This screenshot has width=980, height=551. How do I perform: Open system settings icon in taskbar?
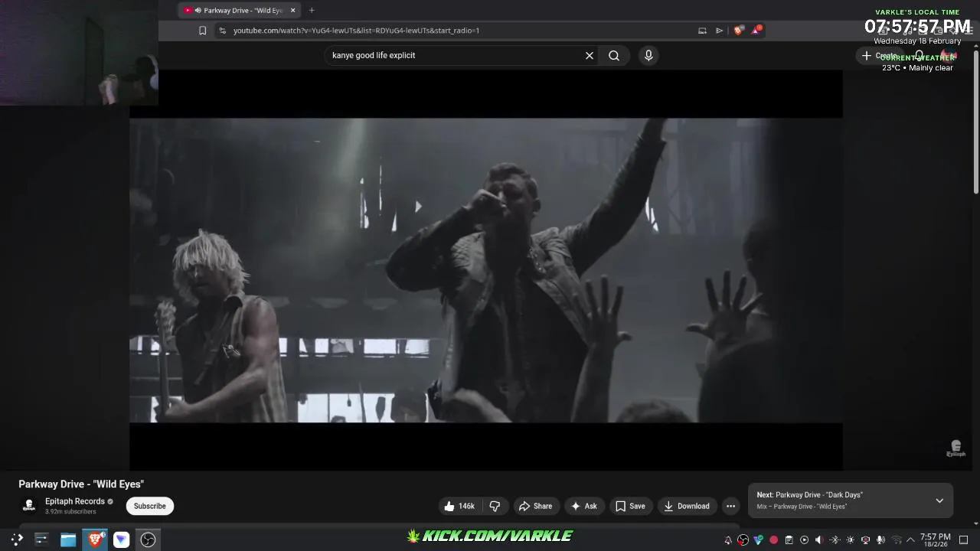(x=41, y=540)
